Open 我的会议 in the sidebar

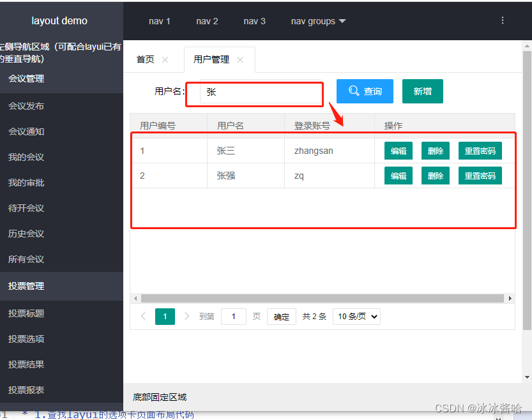(61, 157)
